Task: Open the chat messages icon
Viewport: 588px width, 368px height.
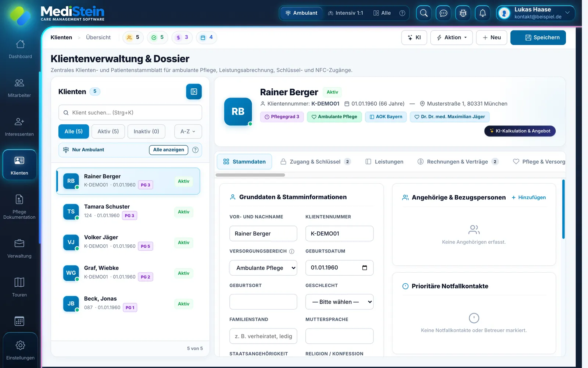Action: coord(444,13)
